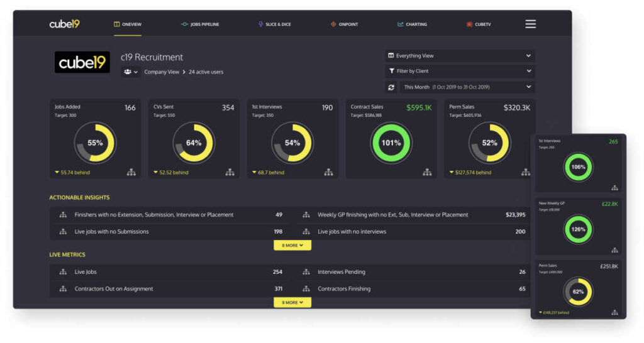644x343 pixels.
Task: Click the 62% ring on mobile Perm Sales
Action: pos(579,291)
